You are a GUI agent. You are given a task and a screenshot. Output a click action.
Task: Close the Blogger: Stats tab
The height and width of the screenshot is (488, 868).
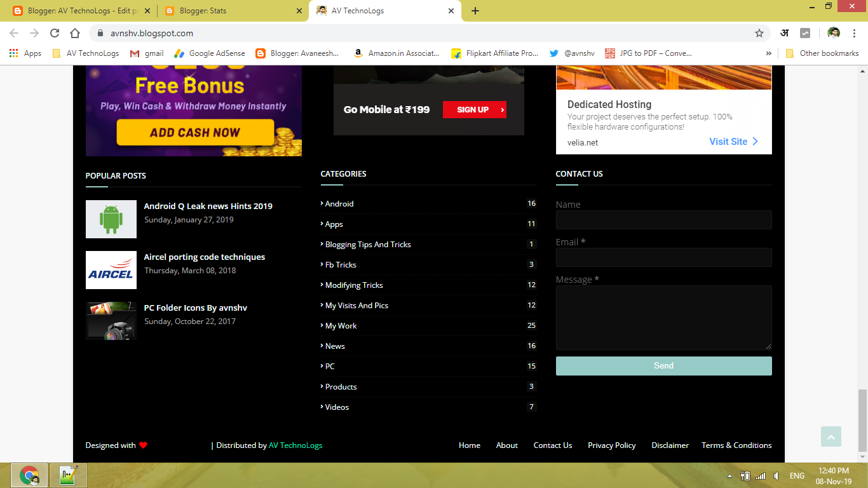coord(299,11)
